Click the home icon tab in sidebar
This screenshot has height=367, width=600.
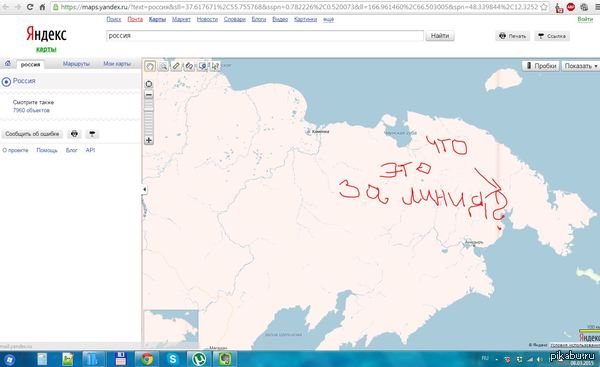[8, 64]
